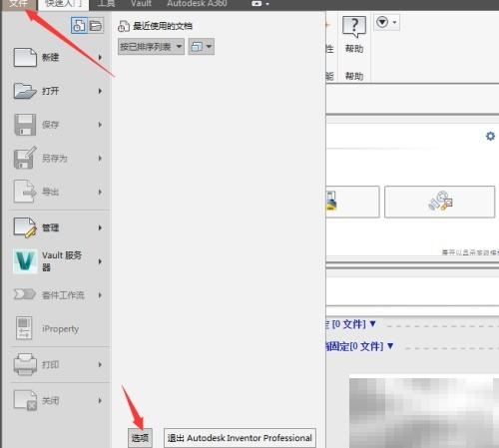The height and width of the screenshot is (448, 499).
Task: Click the 另存为 save-as icon
Action: coord(25,158)
